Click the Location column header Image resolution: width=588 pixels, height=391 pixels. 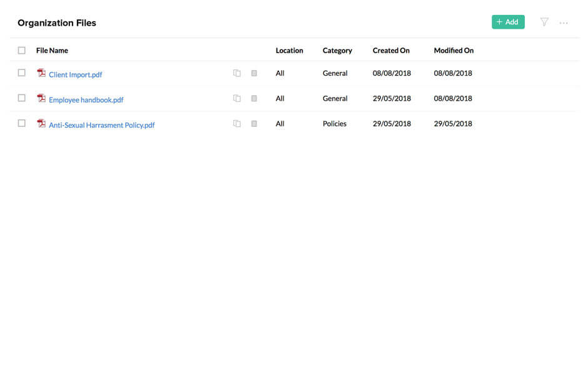pos(289,50)
